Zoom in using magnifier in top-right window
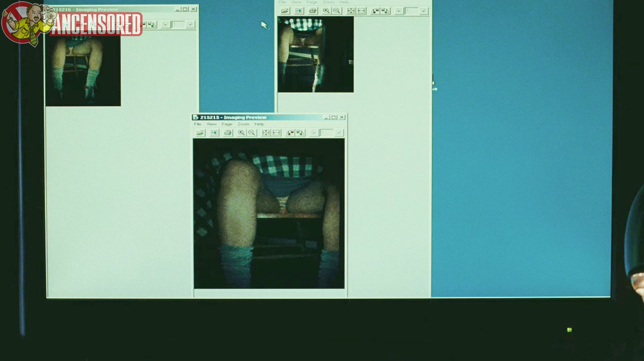Image resolution: width=644 pixels, height=361 pixels. [326, 11]
